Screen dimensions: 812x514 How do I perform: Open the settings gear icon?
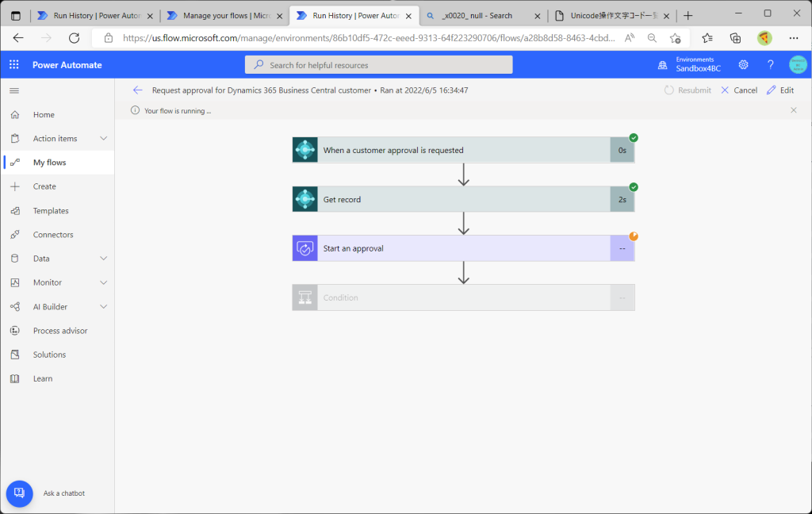click(x=743, y=65)
